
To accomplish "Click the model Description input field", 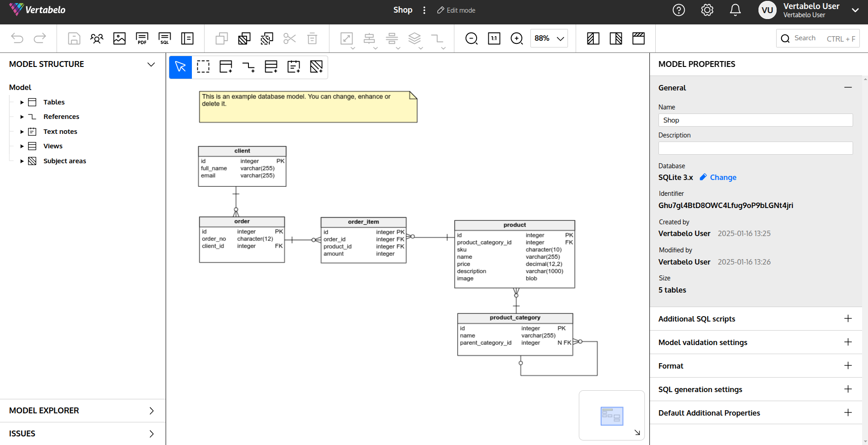I will click(x=755, y=148).
